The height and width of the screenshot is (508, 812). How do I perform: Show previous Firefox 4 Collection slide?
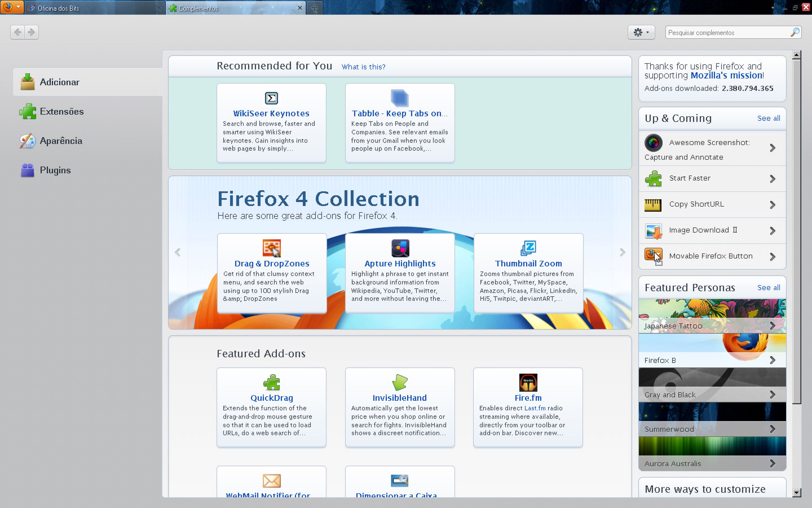(x=178, y=252)
